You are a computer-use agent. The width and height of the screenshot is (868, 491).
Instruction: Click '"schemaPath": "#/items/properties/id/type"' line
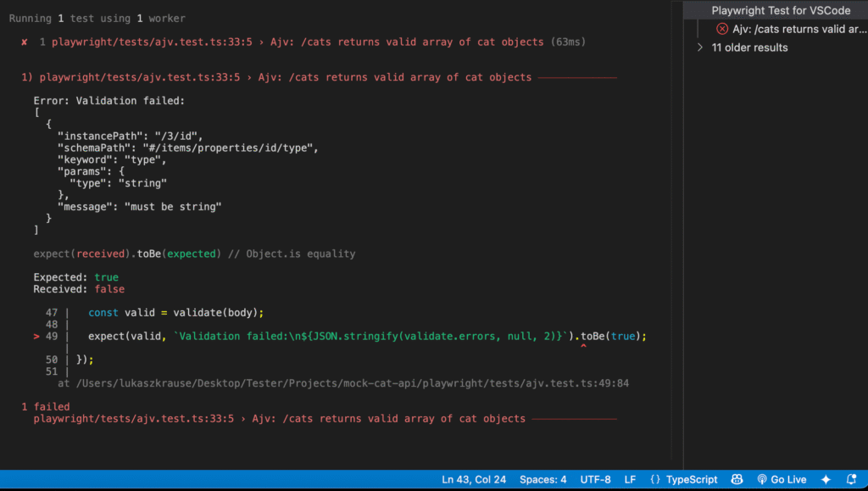[188, 148]
